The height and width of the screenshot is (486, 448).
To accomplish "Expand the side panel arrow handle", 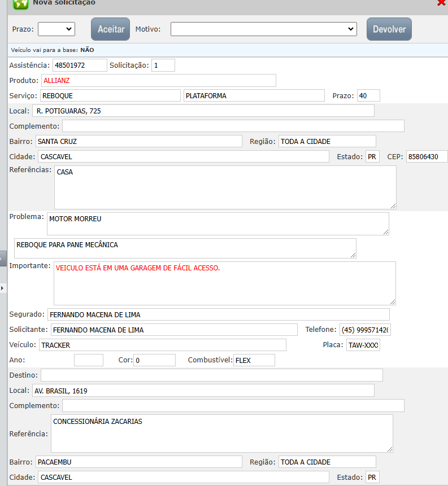I will pyautogui.click(x=2, y=288).
